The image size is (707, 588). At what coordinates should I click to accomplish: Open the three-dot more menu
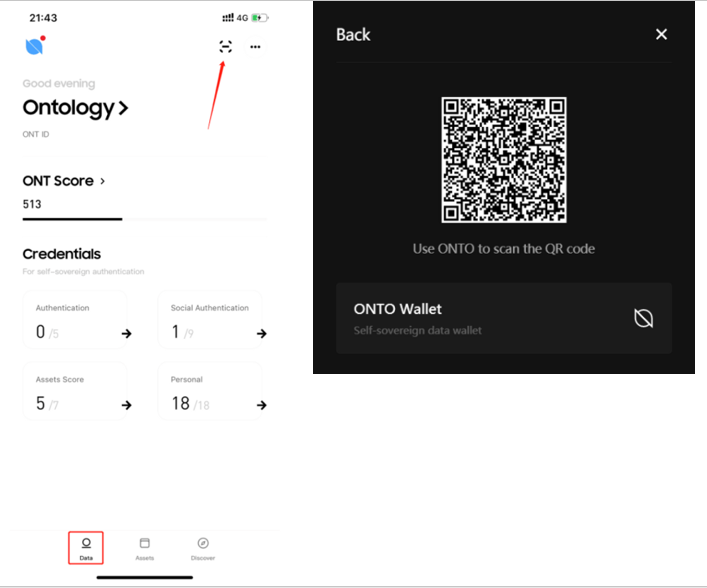[255, 46]
